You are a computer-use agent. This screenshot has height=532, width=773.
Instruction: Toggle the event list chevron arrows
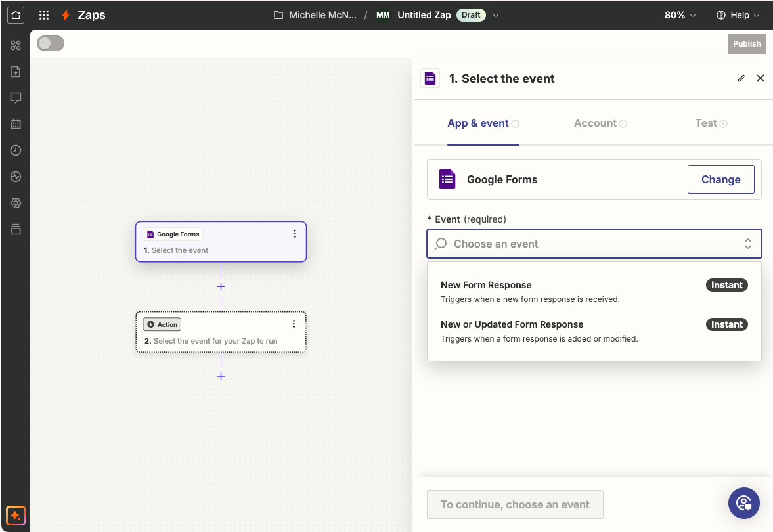(x=748, y=244)
